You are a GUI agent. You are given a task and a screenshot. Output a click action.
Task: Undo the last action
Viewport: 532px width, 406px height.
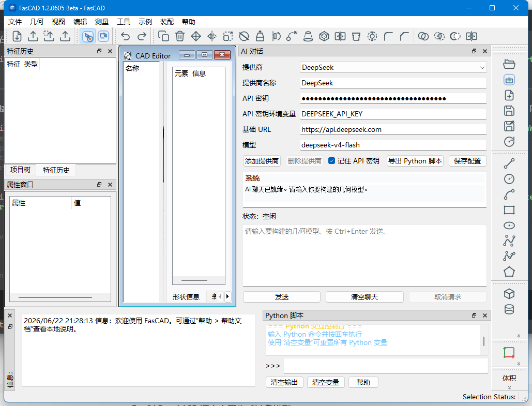(x=126, y=36)
